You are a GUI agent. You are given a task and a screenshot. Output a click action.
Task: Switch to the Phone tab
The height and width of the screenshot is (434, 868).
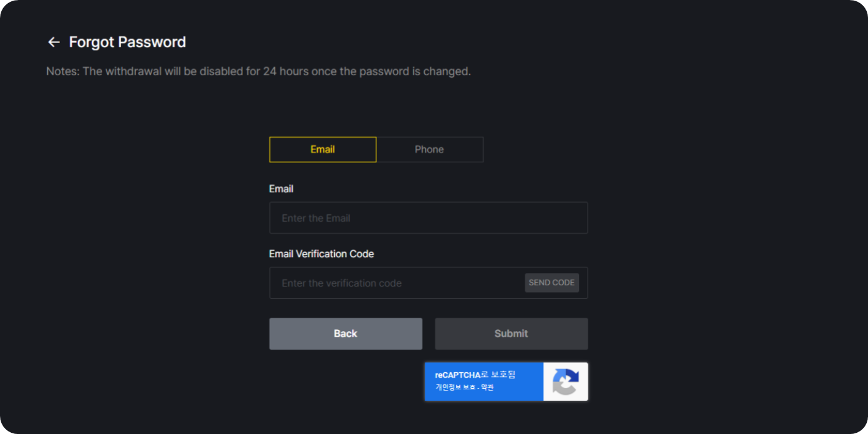[430, 149]
